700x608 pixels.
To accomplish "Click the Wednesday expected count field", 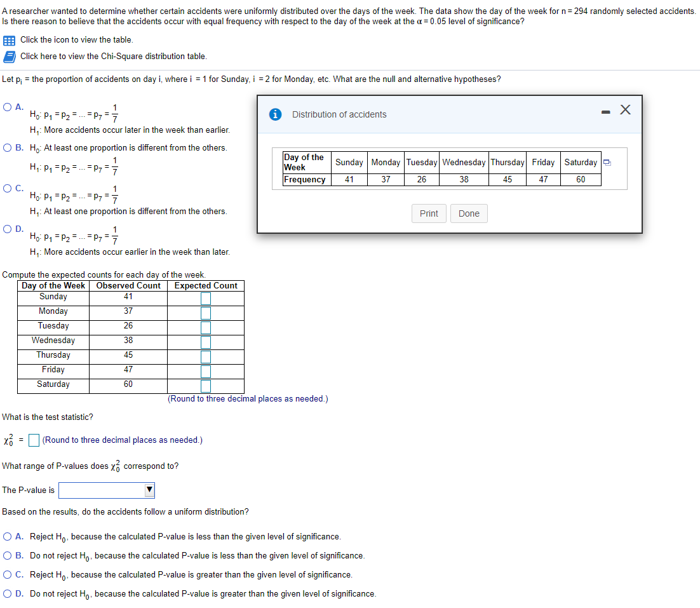I will tap(205, 341).
